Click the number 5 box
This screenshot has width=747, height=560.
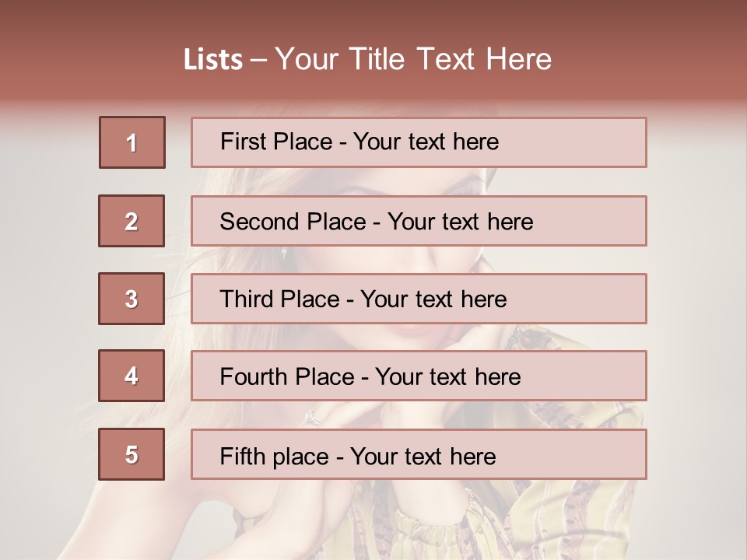pos(132,454)
